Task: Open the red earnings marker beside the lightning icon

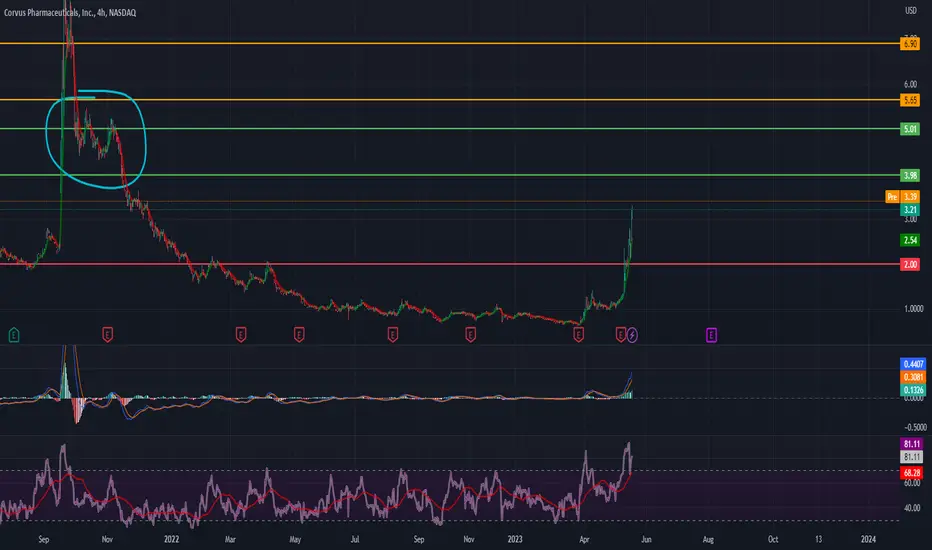Action: (x=621, y=335)
